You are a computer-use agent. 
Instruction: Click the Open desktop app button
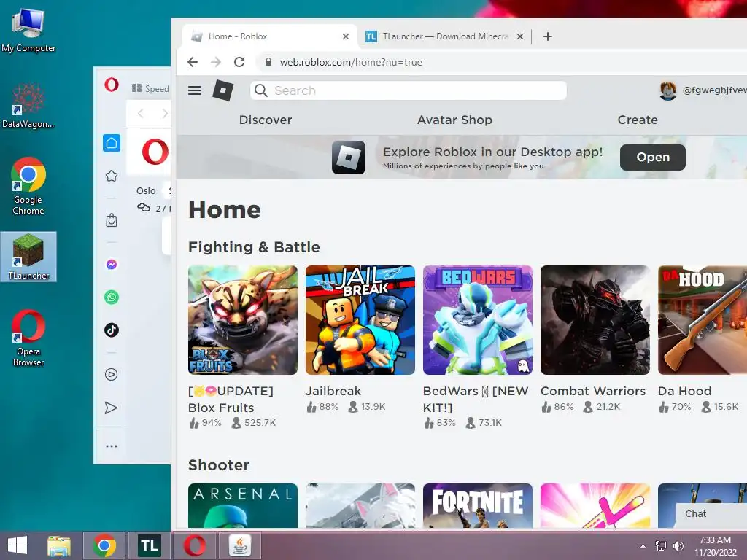pyautogui.click(x=653, y=157)
